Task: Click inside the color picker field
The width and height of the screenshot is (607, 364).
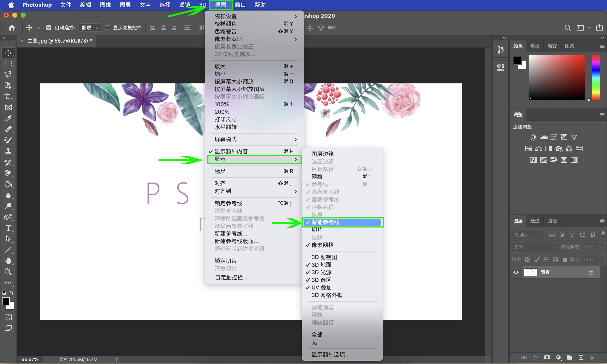Action: point(556,78)
